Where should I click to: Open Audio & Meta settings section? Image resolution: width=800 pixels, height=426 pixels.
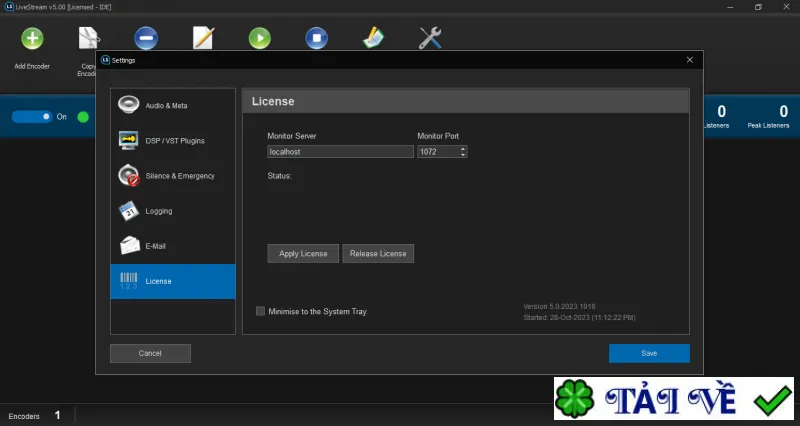pyautogui.click(x=173, y=106)
